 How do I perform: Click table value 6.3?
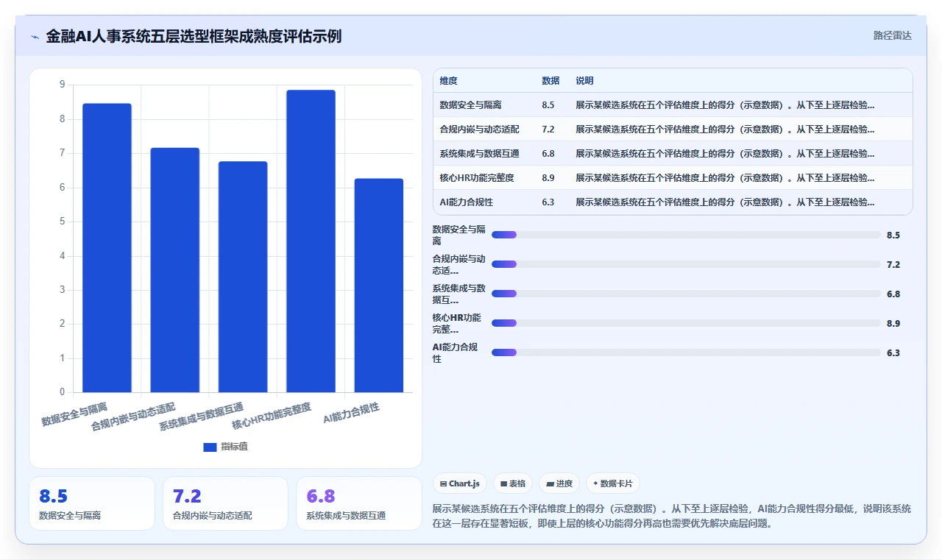pyautogui.click(x=548, y=202)
